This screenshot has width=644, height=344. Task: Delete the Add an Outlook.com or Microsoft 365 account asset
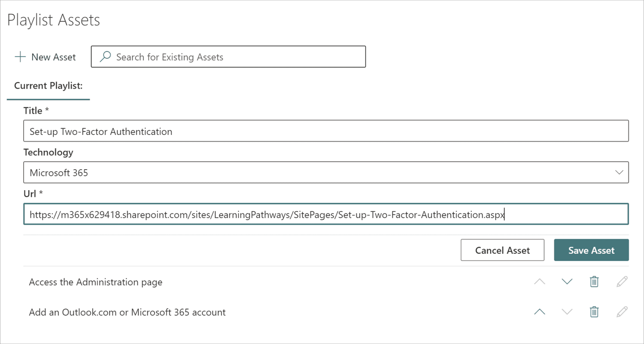(594, 312)
